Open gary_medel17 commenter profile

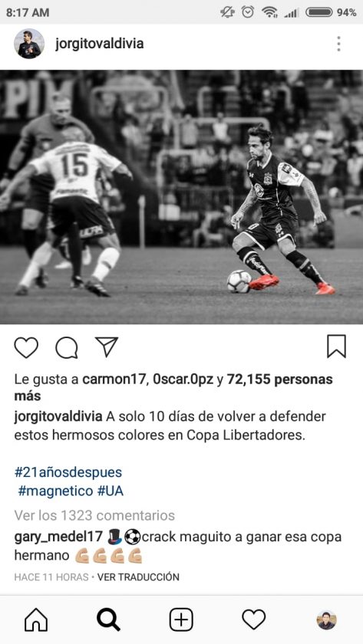click(58, 537)
